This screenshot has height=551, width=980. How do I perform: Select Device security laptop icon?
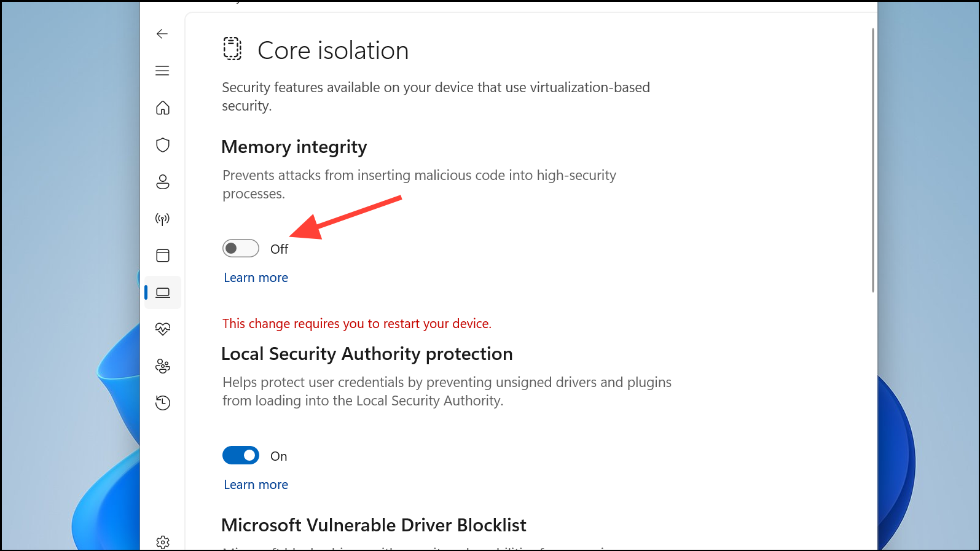coord(163,292)
